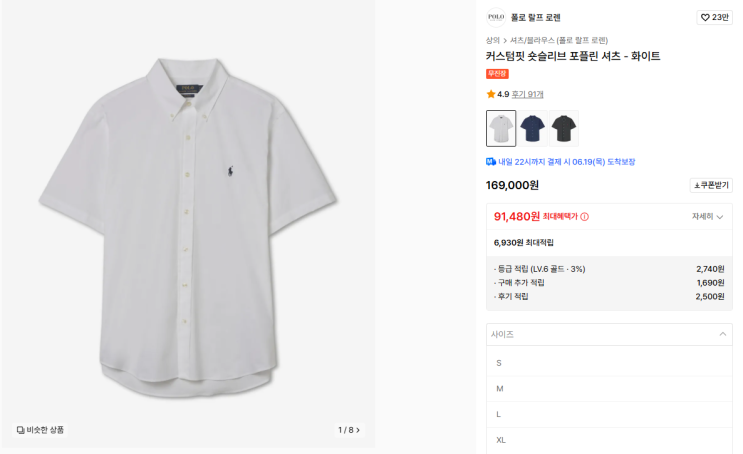Go to next product image arrow

358,430
